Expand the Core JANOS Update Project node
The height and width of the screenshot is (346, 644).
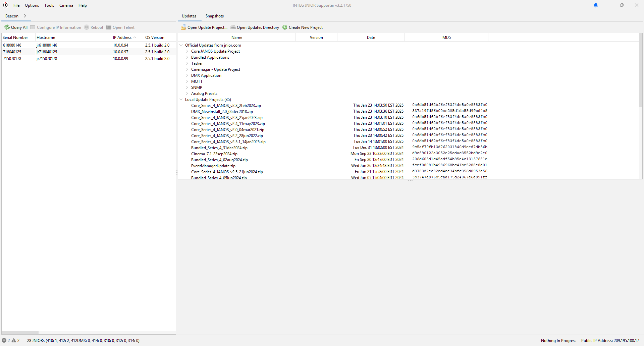coord(187,51)
